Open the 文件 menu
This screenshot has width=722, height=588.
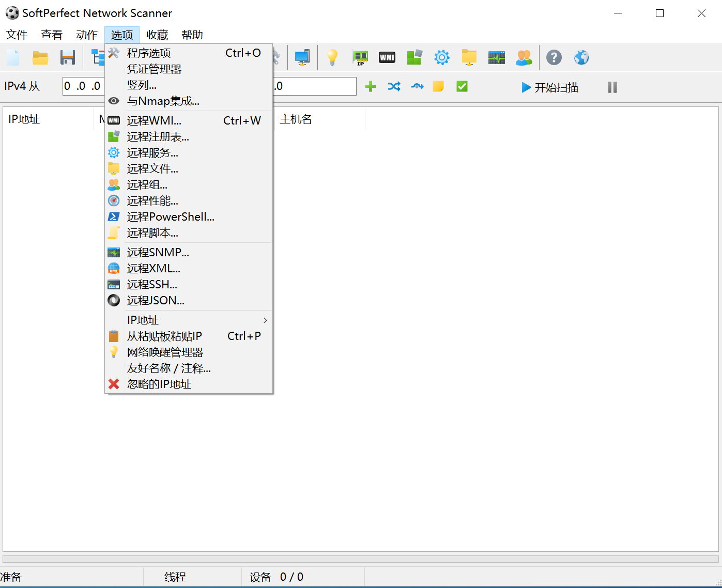(x=17, y=35)
